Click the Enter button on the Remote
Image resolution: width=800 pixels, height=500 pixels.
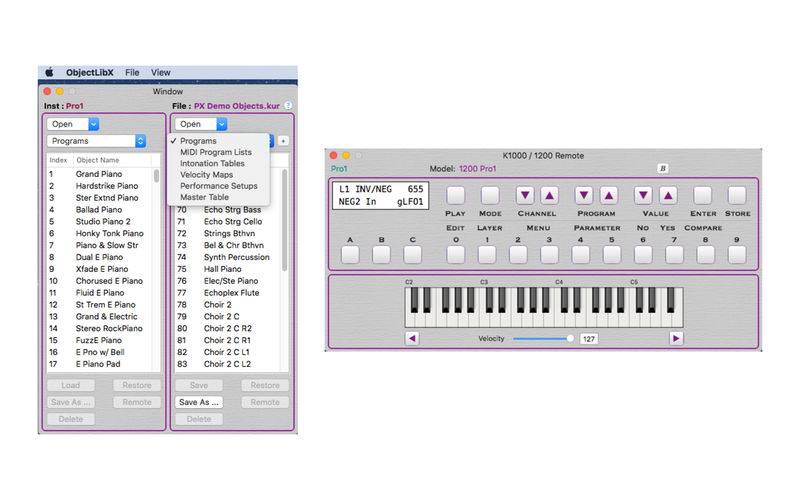pyautogui.click(x=703, y=195)
